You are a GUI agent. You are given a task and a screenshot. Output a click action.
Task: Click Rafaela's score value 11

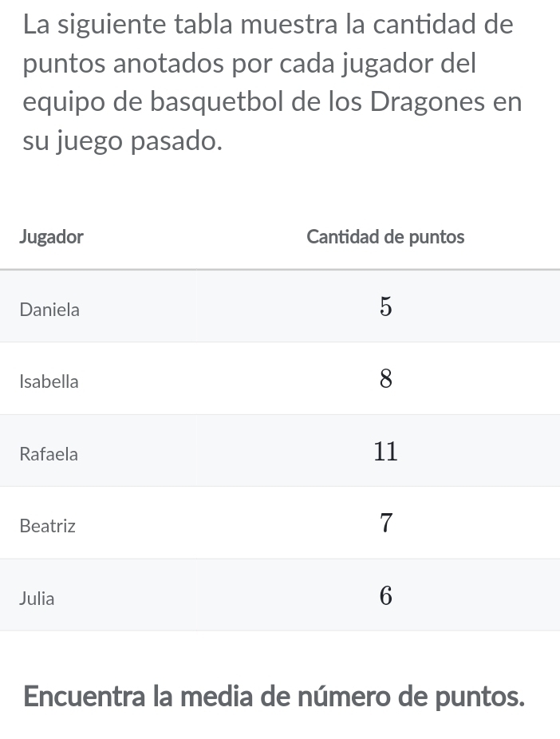[386, 451]
